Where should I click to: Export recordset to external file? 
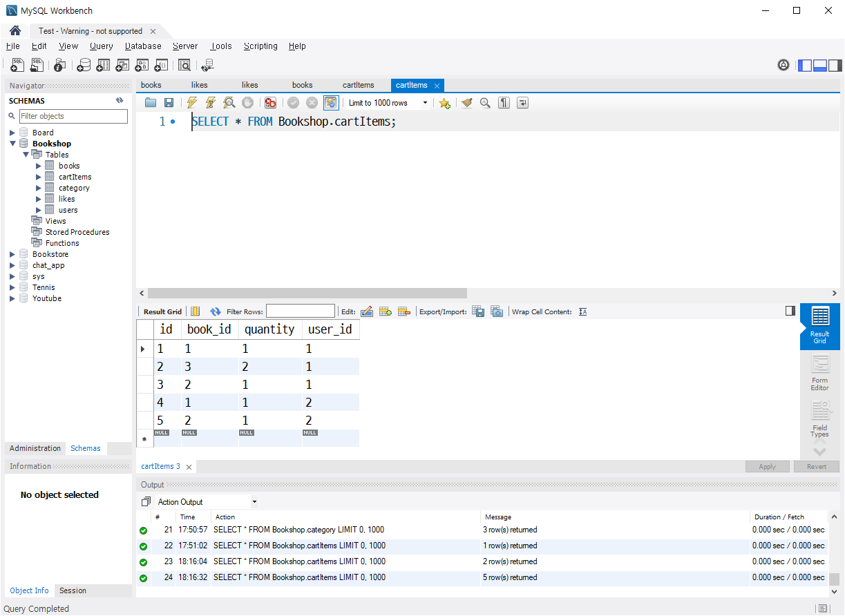pyautogui.click(x=478, y=311)
